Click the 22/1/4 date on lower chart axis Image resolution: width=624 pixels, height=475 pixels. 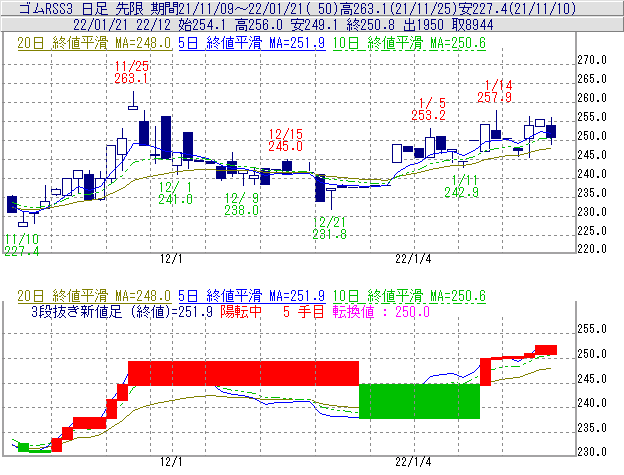[x=413, y=462]
